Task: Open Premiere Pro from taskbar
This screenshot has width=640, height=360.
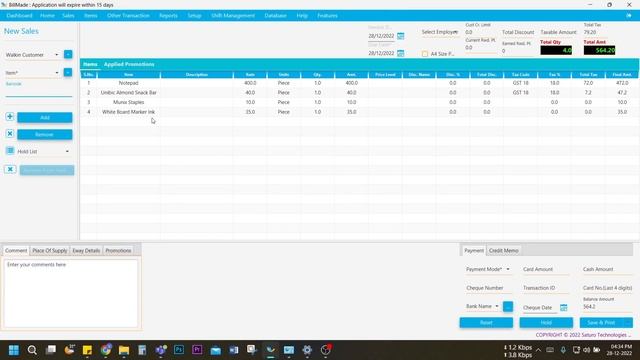Action: (x=197, y=350)
